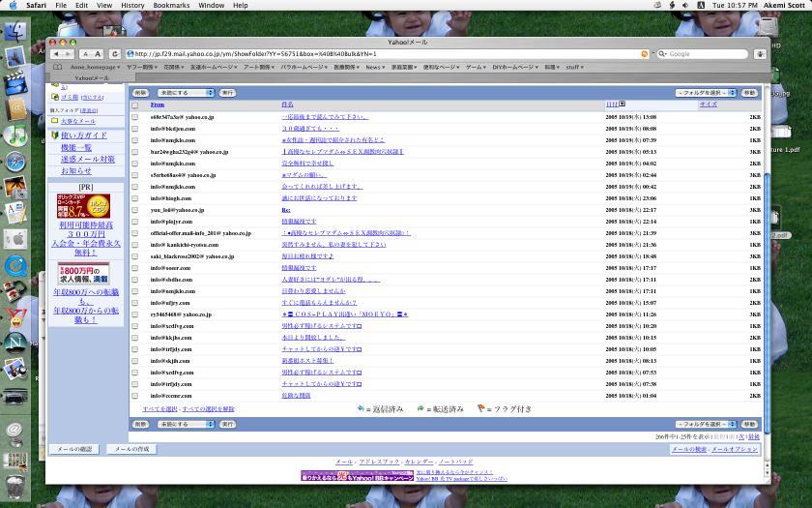Open bottom フォルダを選択 folder dropdown
Image resolution: width=812 pixels, height=508 pixels.
[707, 424]
